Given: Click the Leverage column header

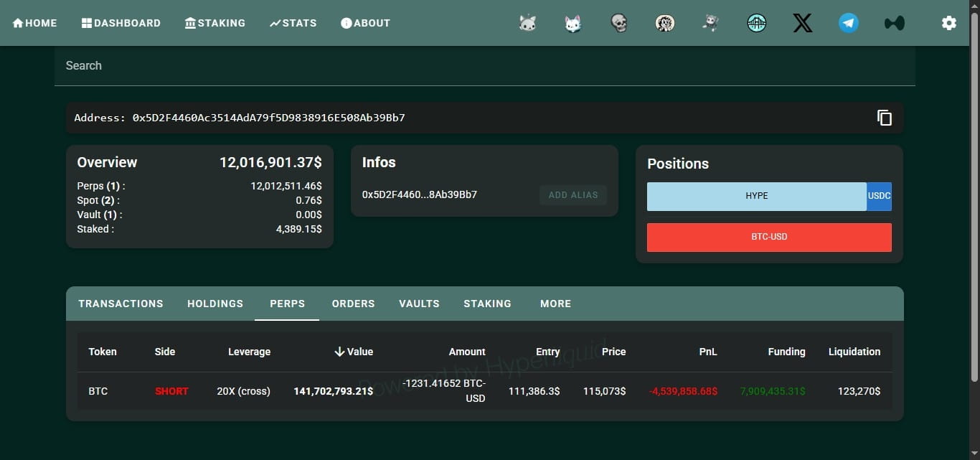Looking at the screenshot, I should pyautogui.click(x=249, y=352).
